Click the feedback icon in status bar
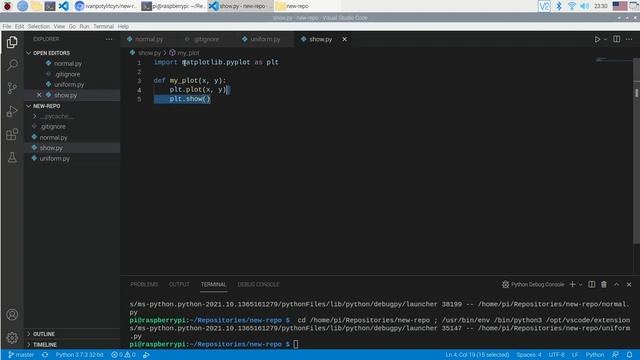Viewport: 640px width, 360px height. click(x=615, y=355)
